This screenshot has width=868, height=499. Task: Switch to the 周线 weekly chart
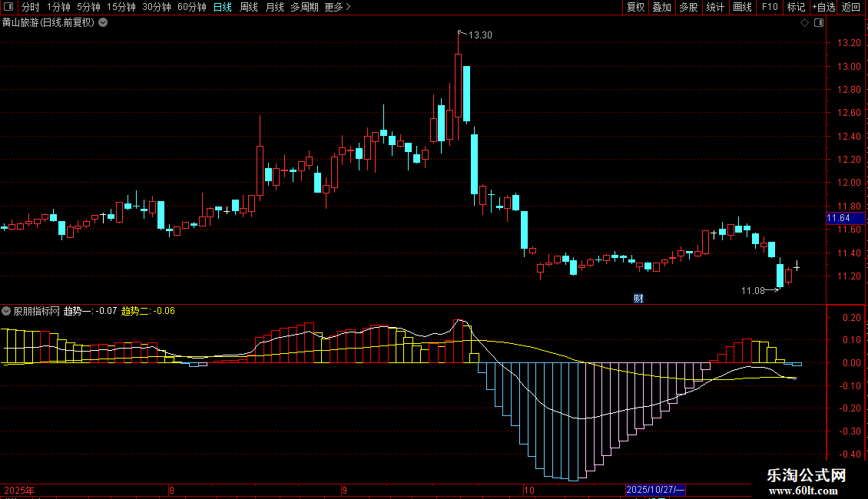[249, 7]
